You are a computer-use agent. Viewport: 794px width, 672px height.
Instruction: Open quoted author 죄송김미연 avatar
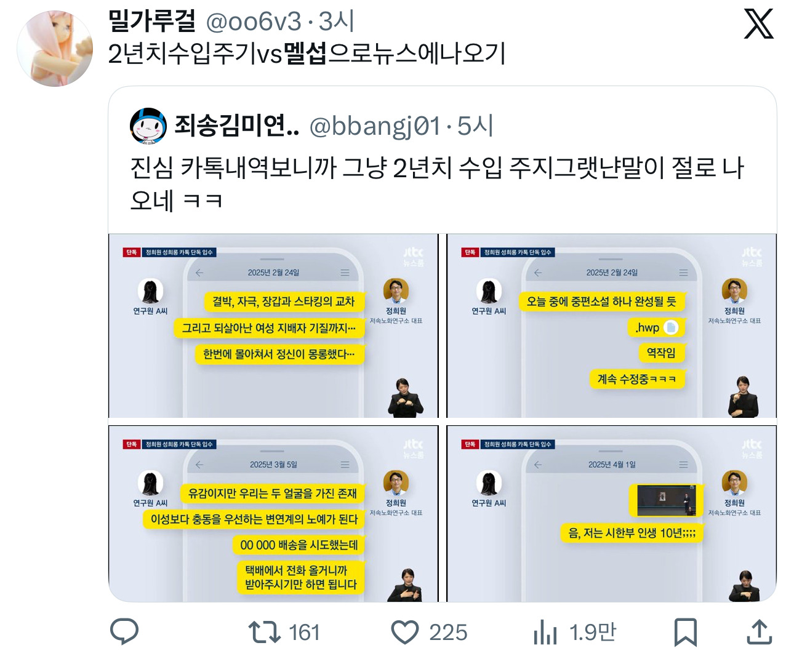click(x=148, y=126)
